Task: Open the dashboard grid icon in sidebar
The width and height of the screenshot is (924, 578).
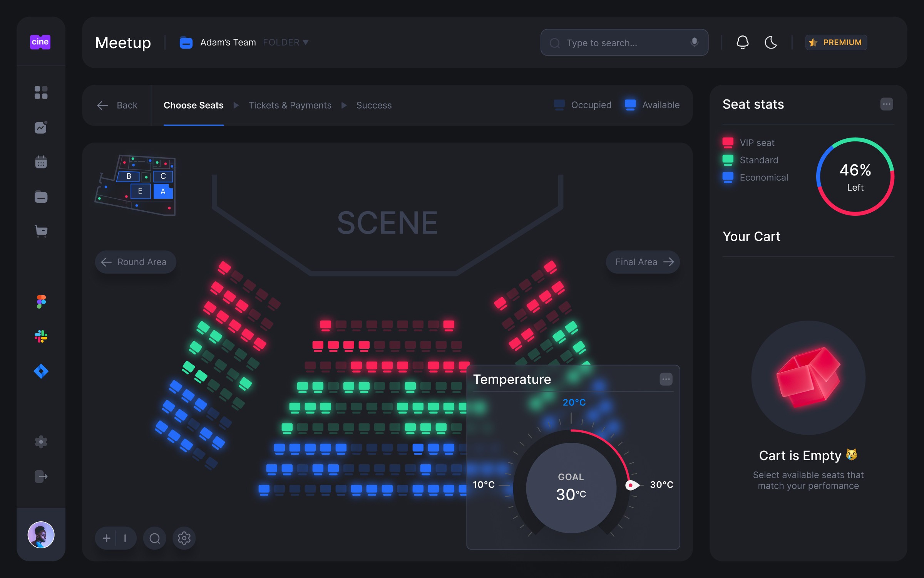Action: (x=41, y=92)
